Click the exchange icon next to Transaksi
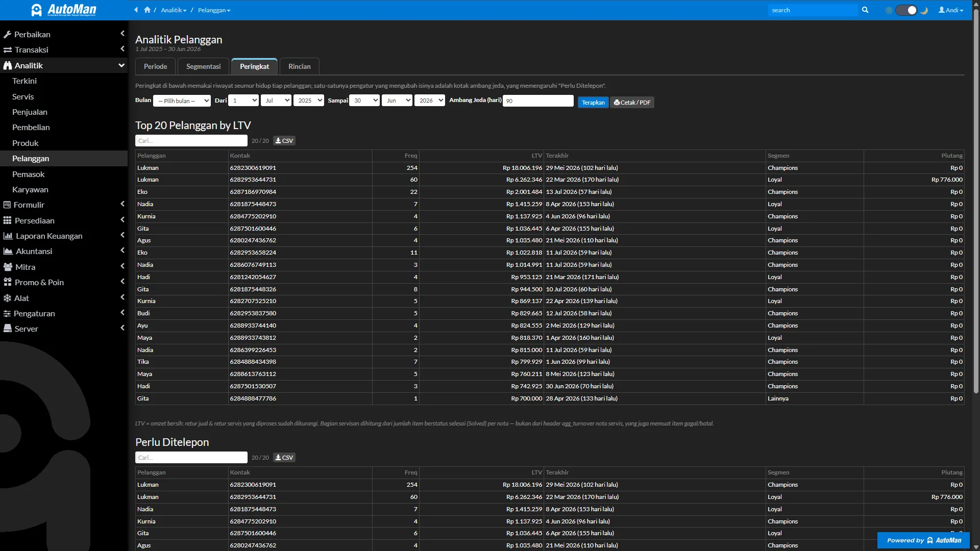The image size is (980, 551). click(8, 50)
